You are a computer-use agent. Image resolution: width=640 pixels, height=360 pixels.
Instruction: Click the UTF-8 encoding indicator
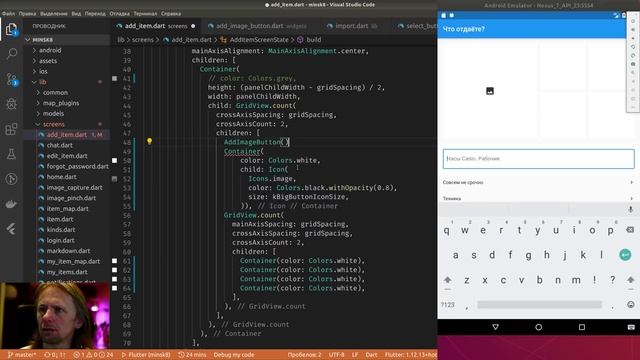pos(336,355)
